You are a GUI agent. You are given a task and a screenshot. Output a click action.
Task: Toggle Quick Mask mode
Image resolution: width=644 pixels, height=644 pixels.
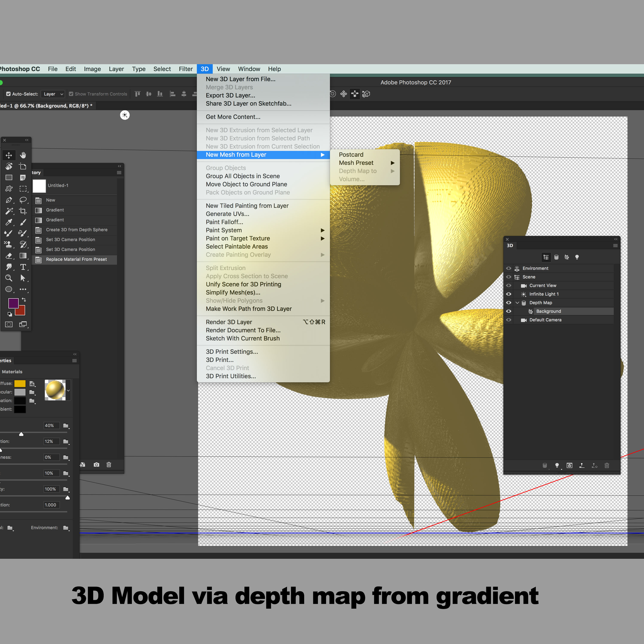point(9,324)
